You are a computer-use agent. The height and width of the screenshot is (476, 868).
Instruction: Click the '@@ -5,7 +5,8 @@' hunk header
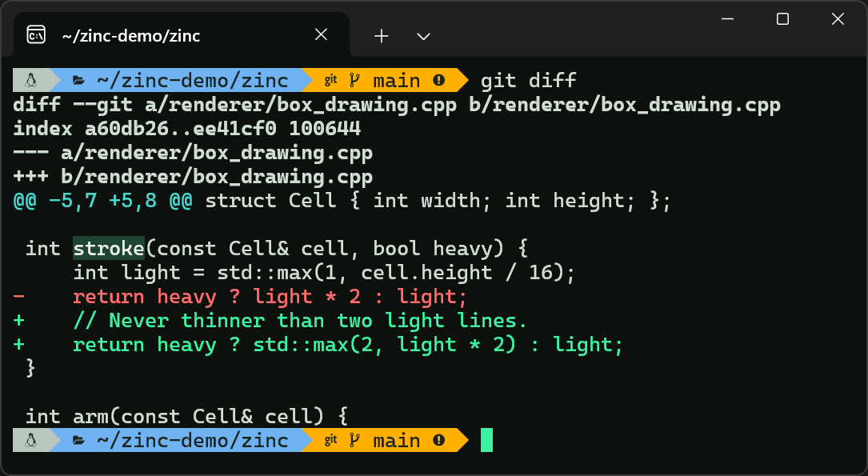103,200
